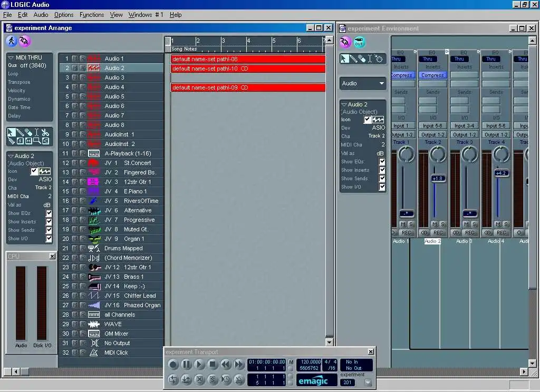540x392 pixels.
Task: Toggle Autodrop punch button in the Transport window
Action: point(186,379)
